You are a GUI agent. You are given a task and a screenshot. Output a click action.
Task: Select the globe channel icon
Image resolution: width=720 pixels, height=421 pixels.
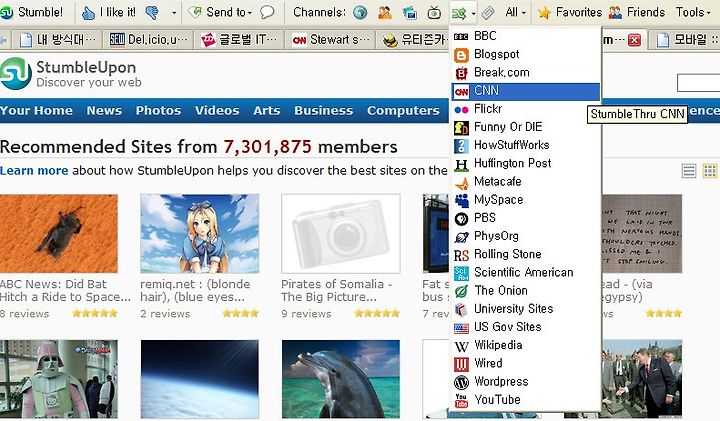coord(360,13)
